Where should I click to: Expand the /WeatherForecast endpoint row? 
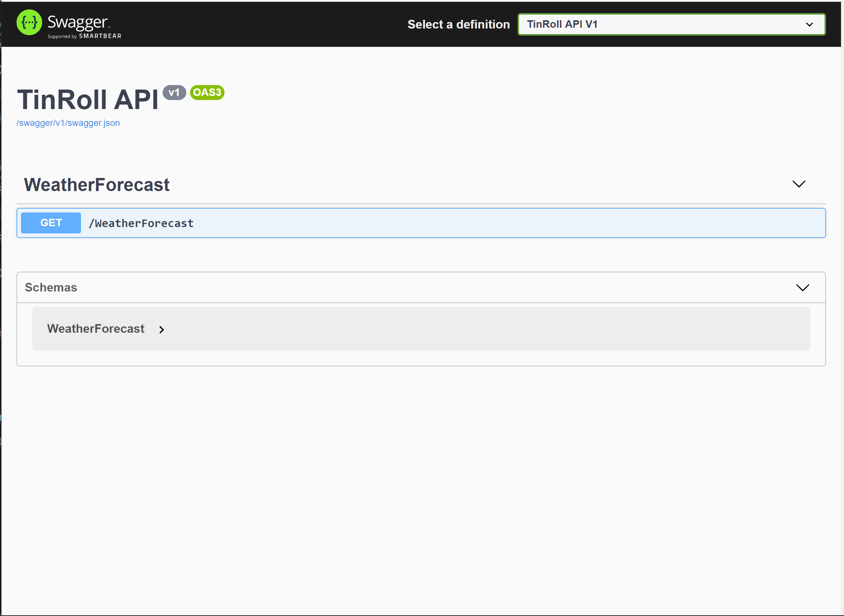(421, 223)
